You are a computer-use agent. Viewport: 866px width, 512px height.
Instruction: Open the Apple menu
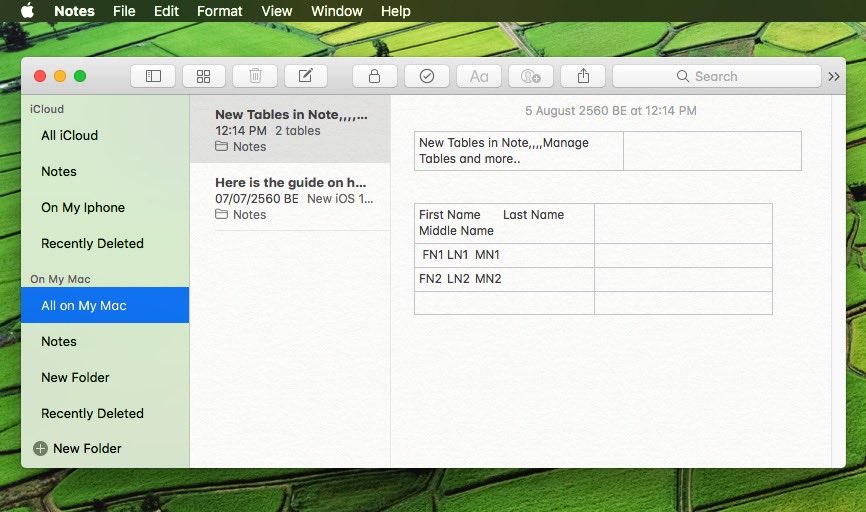27,10
